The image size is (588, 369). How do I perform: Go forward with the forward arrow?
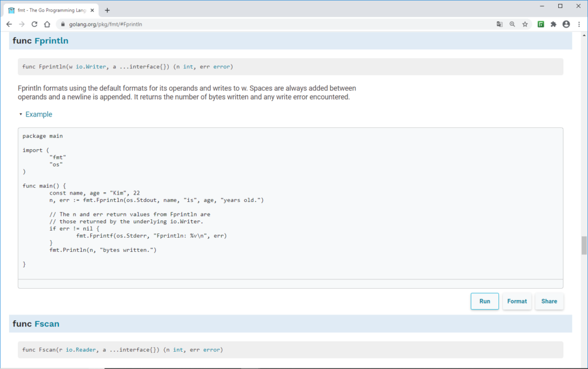point(22,24)
